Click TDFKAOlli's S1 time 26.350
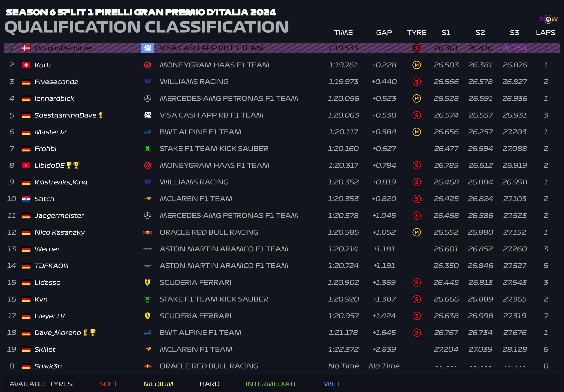564x392 pixels. coord(446,266)
